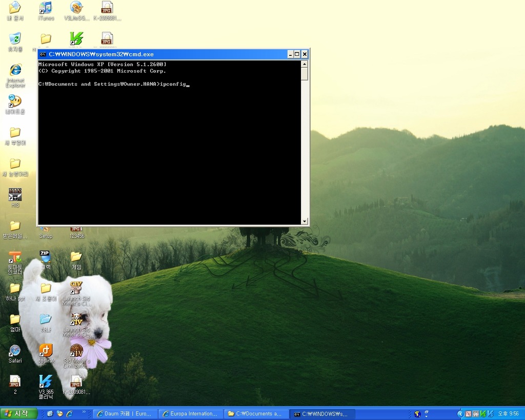Launch Internet Explorer from quick launch bar
This screenshot has height=420, width=525.
pyautogui.click(x=69, y=414)
